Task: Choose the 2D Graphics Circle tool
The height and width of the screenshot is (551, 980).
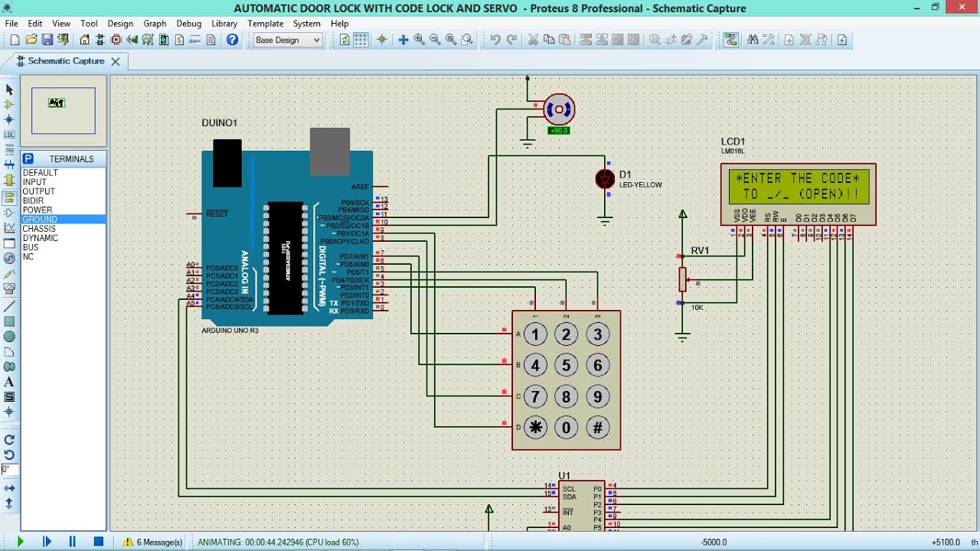Action: 9,336
